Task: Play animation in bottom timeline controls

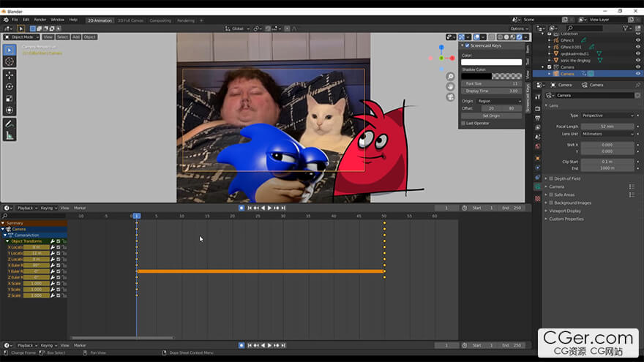Action: [x=269, y=346]
